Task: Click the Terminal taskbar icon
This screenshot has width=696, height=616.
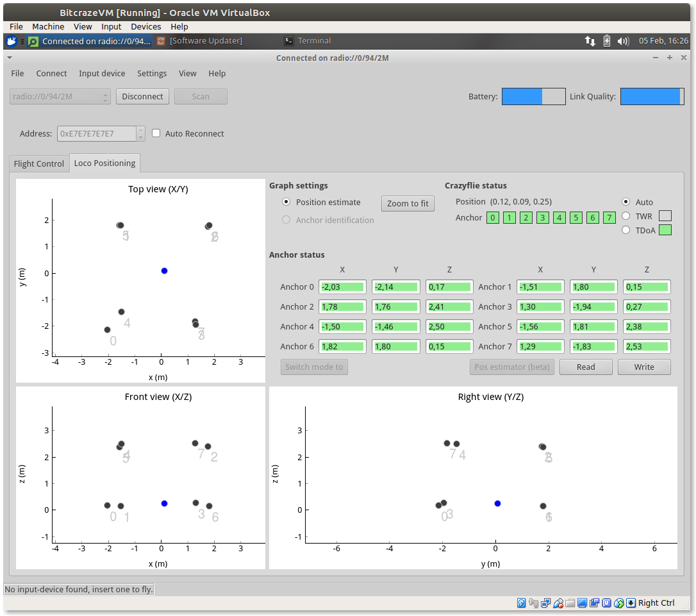Action: click(x=289, y=41)
